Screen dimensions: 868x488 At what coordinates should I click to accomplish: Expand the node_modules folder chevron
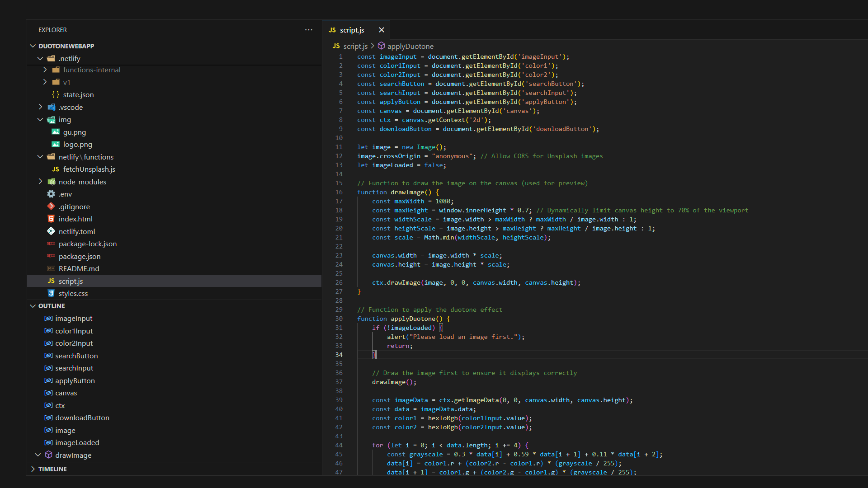(x=40, y=182)
